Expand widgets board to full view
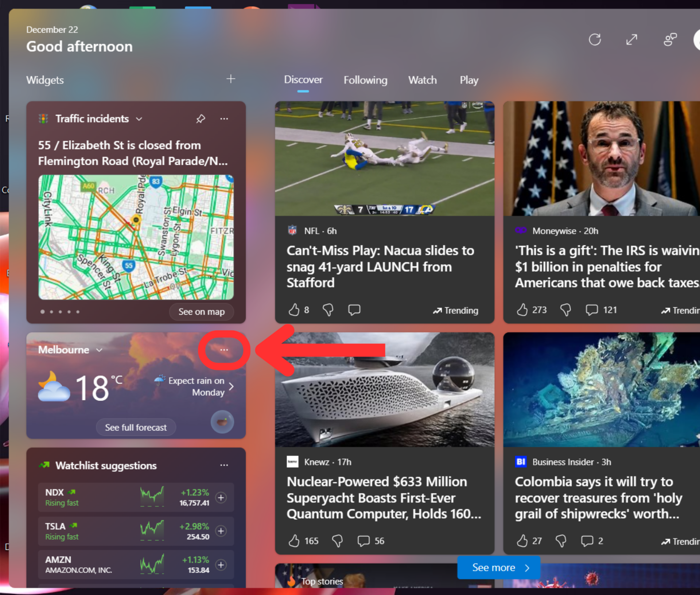 click(632, 39)
